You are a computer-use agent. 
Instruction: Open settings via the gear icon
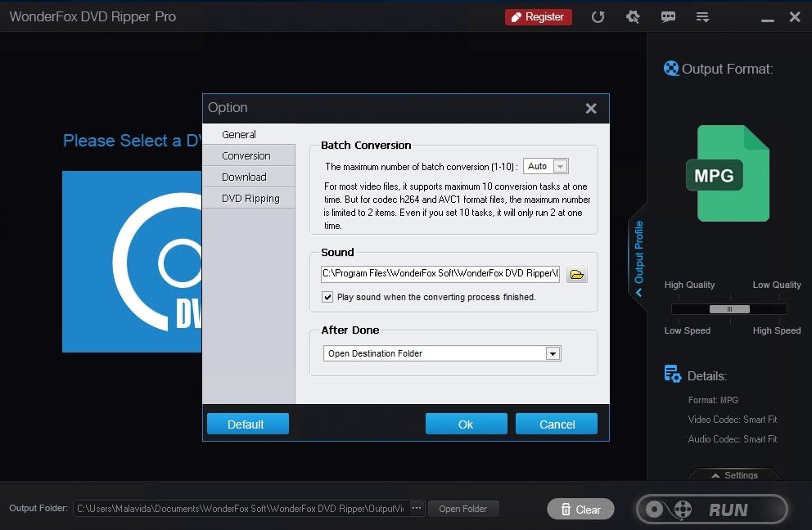[x=633, y=17]
